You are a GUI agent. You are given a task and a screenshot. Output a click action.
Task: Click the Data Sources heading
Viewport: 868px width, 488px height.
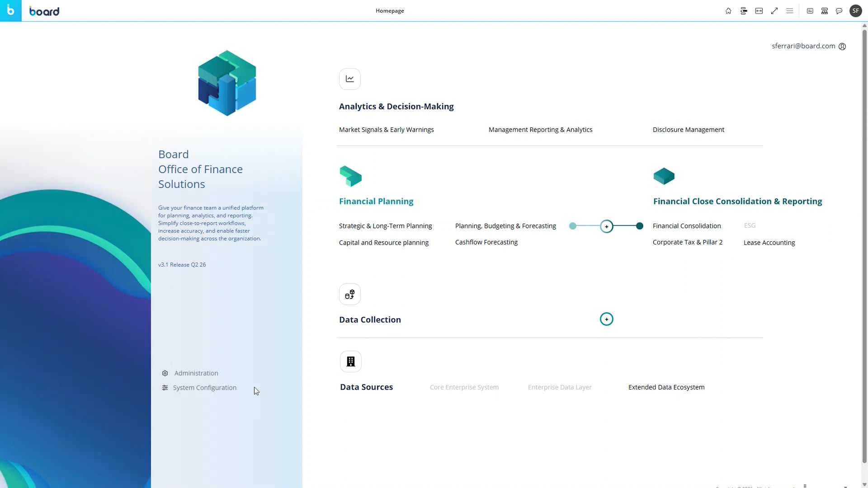(366, 387)
